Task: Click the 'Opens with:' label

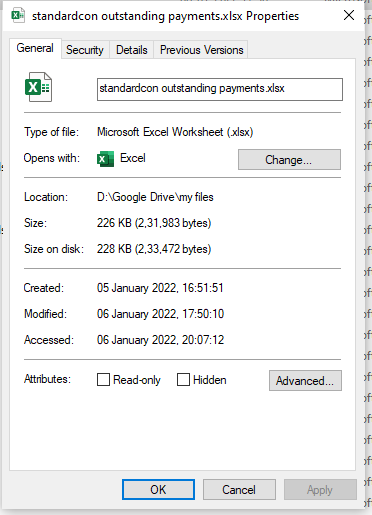Action: tap(52, 158)
